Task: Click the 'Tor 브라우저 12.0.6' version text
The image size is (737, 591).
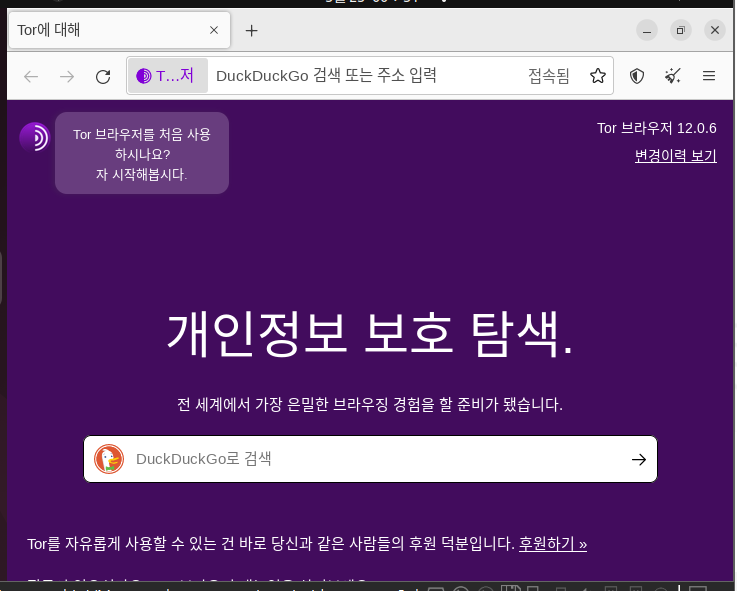Action: [657, 128]
